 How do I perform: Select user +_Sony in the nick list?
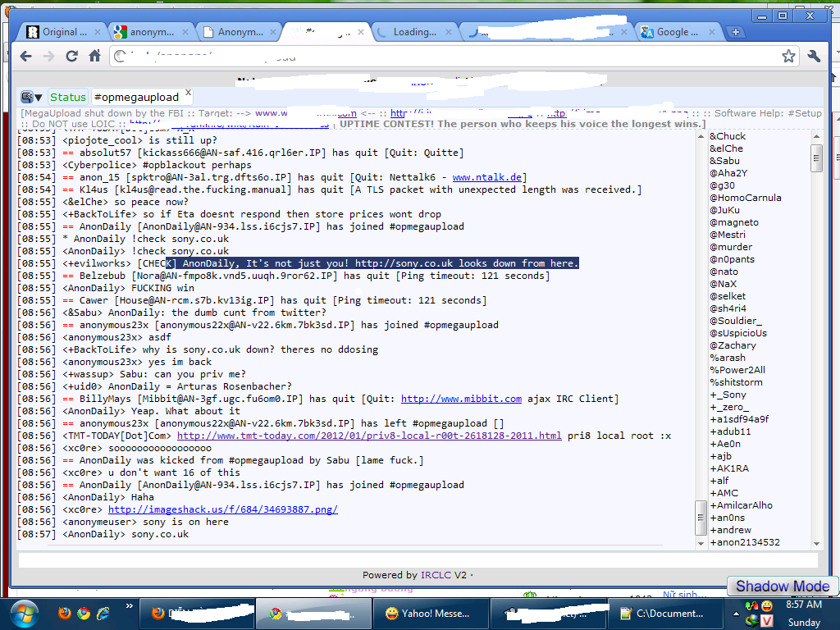728,395
